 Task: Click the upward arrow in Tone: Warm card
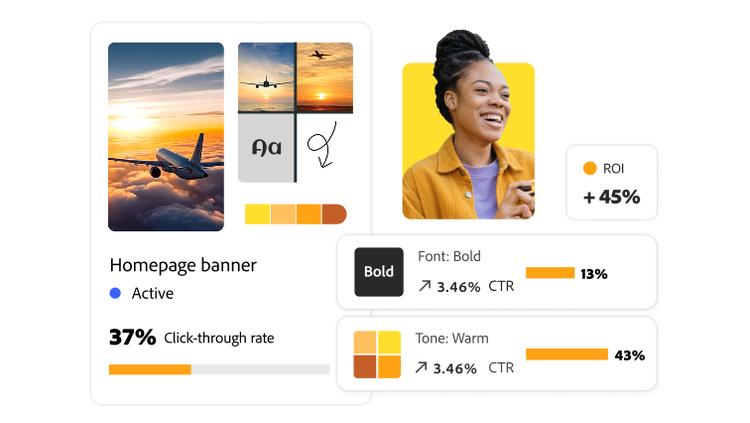424,368
